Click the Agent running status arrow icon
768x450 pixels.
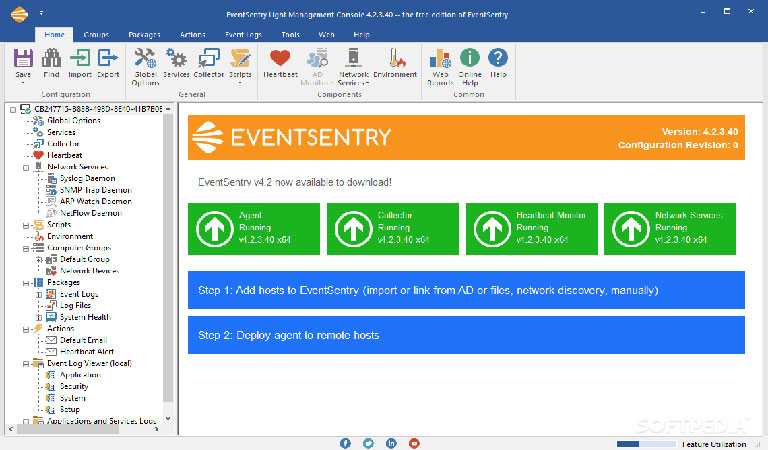click(x=215, y=229)
